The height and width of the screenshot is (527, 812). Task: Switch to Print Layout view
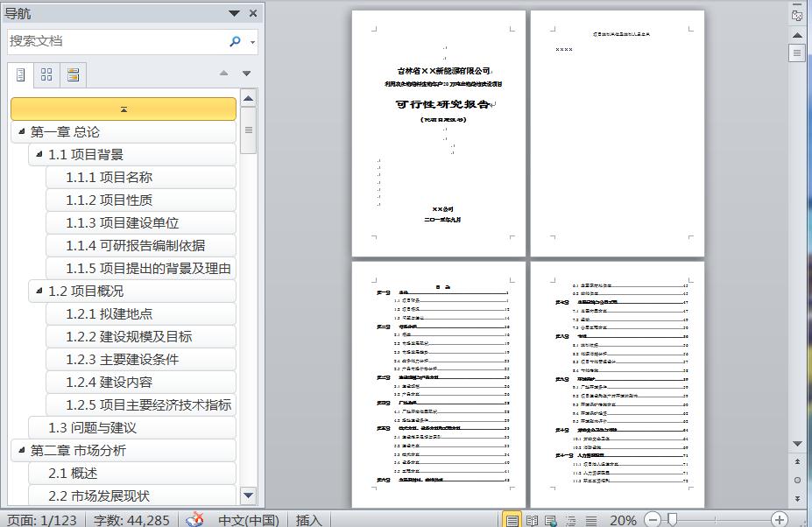512,520
